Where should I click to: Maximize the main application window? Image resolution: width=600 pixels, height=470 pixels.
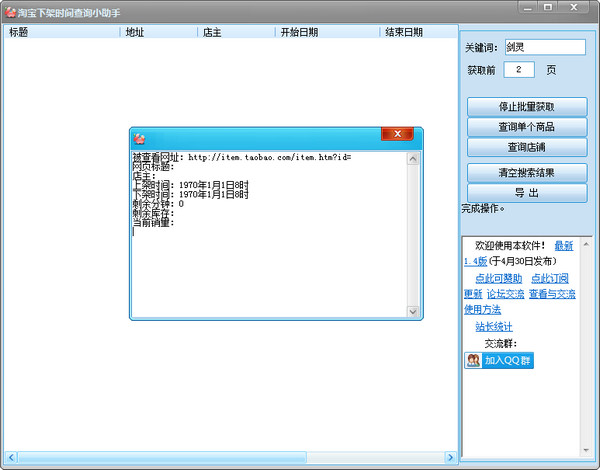[548, 8]
